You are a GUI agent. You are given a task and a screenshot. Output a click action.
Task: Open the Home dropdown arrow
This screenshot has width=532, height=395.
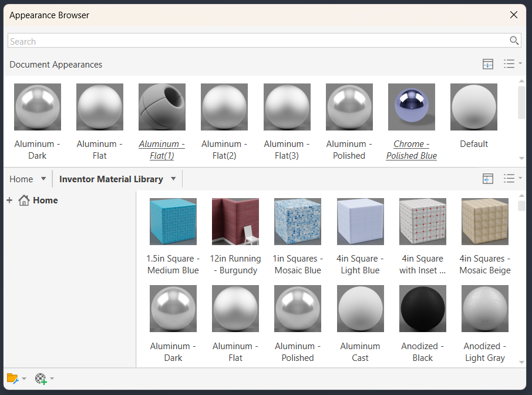click(x=43, y=179)
